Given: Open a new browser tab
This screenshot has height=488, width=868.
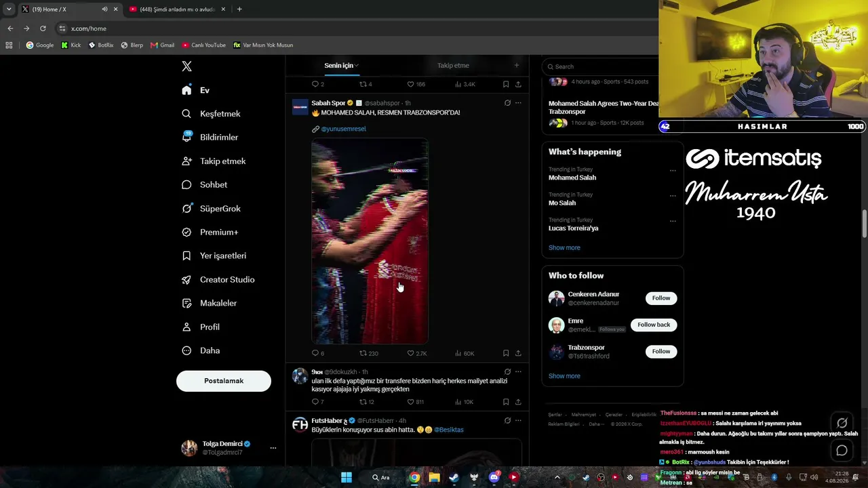Looking at the screenshot, I should [x=239, y=9].
